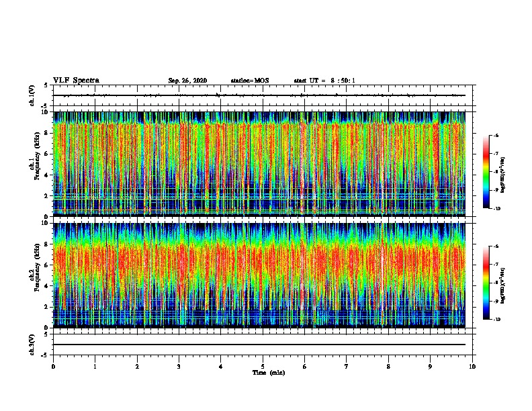Click the time axis tick label "6"
Image resolution: width=532 pixels, height=411 pixels.
coord(304,367)
